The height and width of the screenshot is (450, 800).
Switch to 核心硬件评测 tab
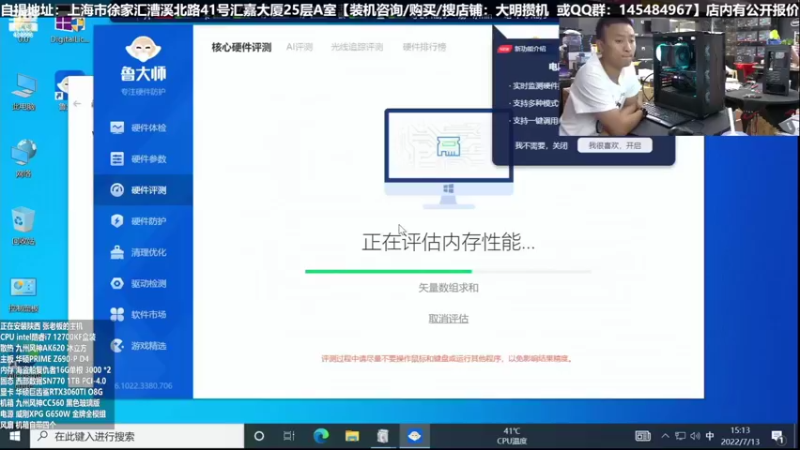coord(241,47)
